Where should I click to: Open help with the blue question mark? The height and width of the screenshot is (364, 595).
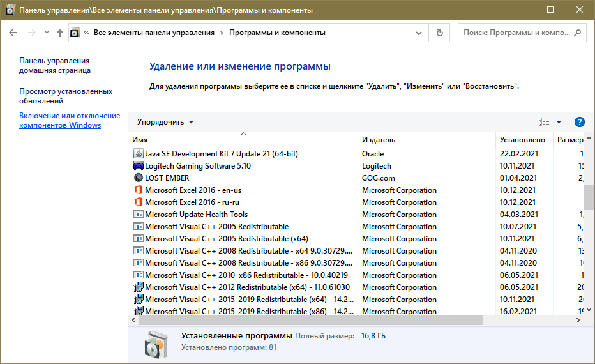[x=579, y=122]
